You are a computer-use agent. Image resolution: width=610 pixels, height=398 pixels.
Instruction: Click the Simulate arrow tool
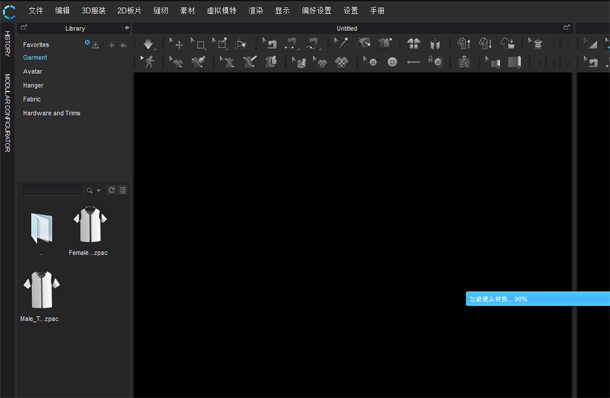tap(148, 44)
